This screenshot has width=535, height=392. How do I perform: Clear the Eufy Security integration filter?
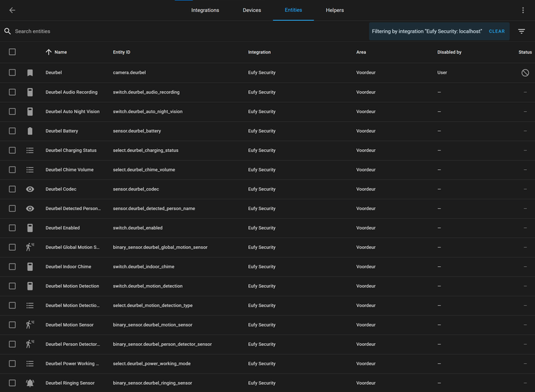pos(496,31)
